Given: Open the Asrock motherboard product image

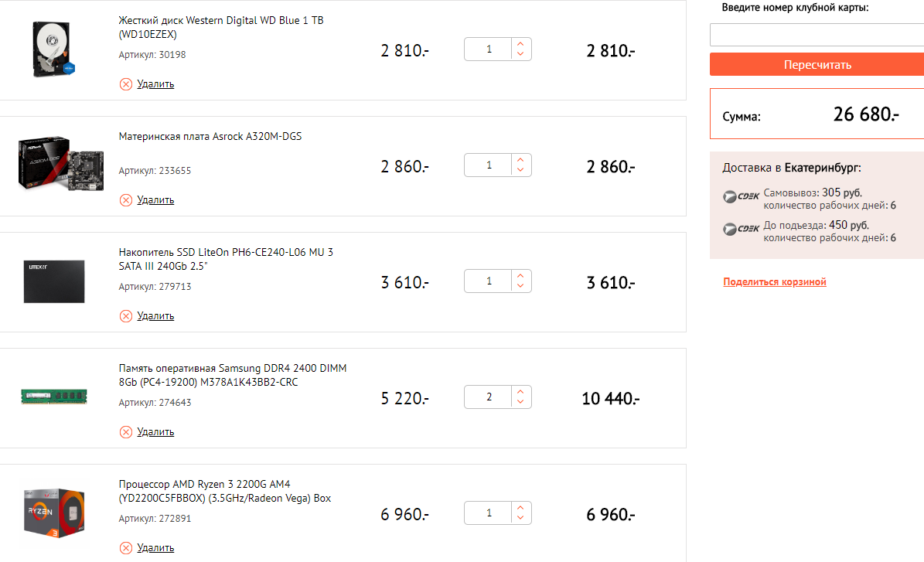Looking at the screenshot, I should 53,165.
